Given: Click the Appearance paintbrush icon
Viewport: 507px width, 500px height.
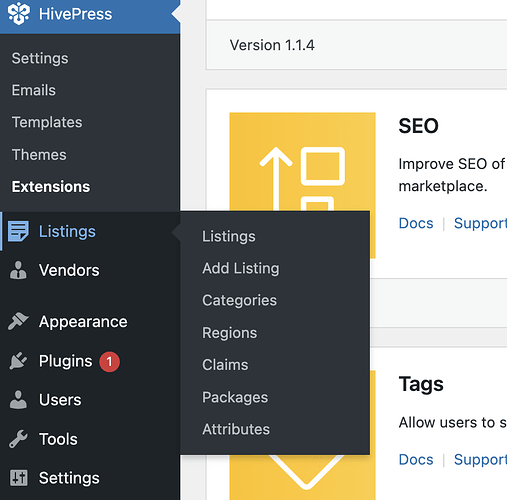Looking at the screenshot, I should (18, 321).
